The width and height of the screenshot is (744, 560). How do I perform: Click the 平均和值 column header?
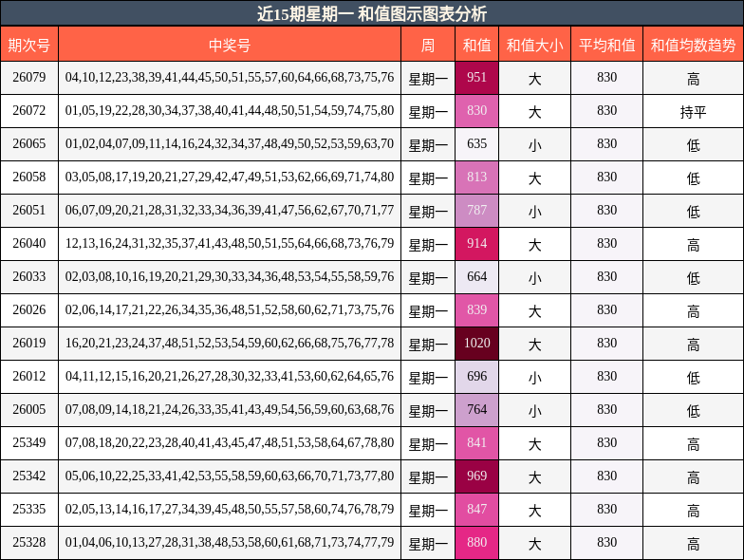coord(607,45)
